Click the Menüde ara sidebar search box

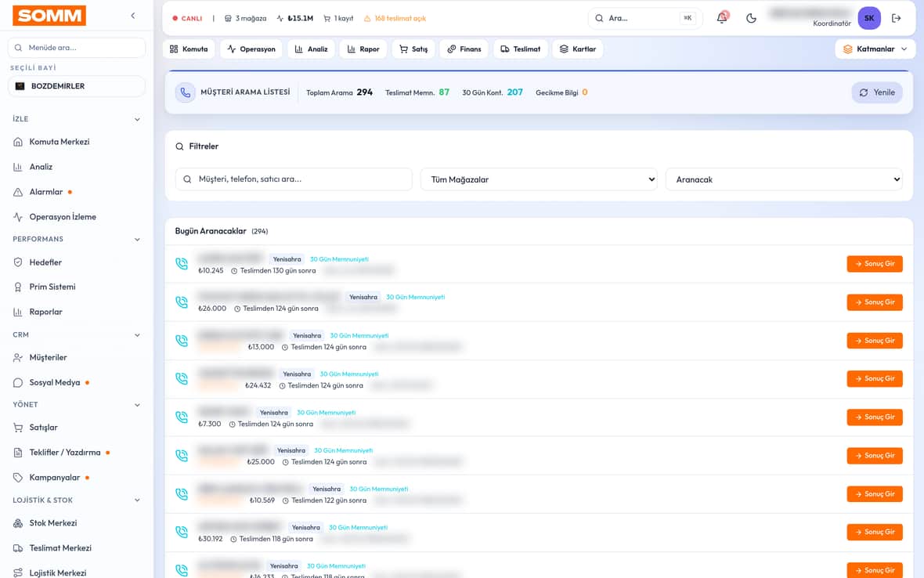77,48
